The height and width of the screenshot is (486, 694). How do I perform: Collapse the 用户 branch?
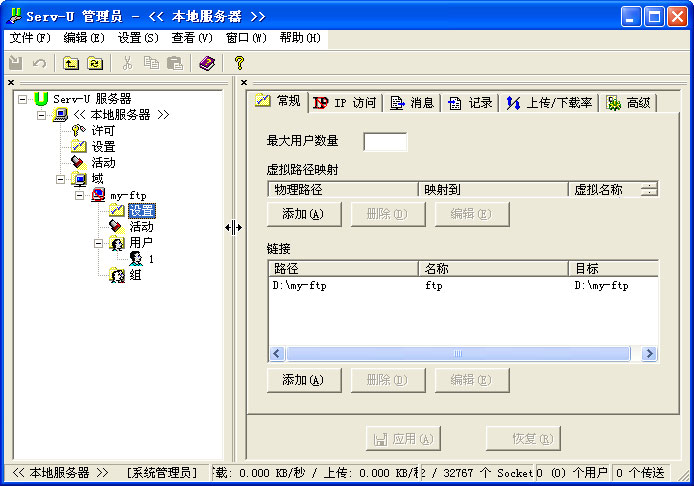coord(98,243)
